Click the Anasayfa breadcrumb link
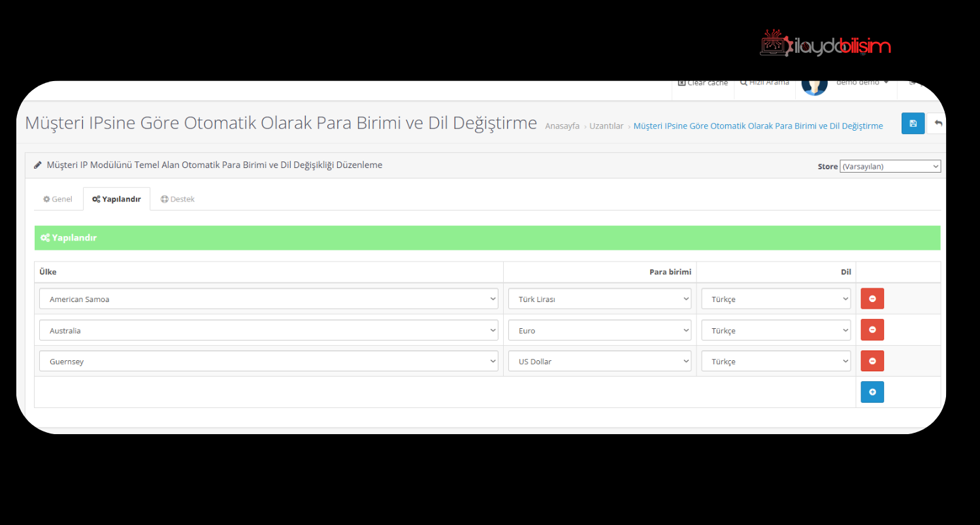Viewport: 980px width, 525px height. click(562, 126)
